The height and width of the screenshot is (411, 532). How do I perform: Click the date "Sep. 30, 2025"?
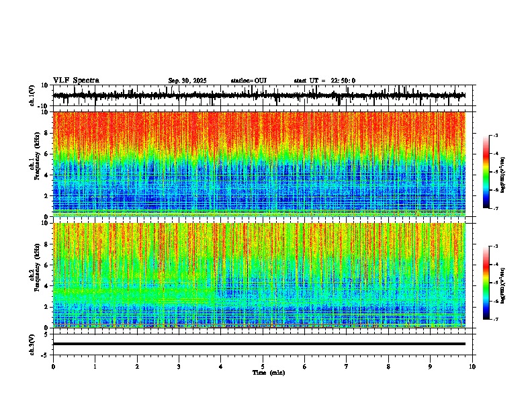pos(187,81)
